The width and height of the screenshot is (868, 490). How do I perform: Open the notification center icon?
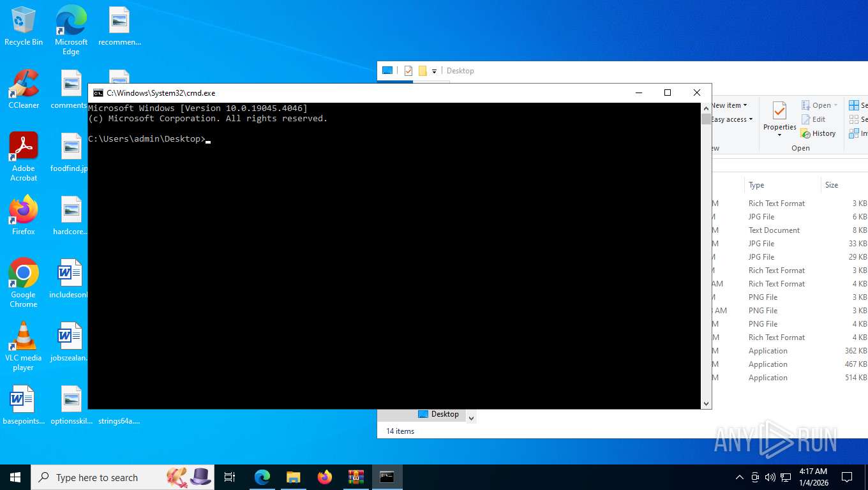[x=847, y=477]
